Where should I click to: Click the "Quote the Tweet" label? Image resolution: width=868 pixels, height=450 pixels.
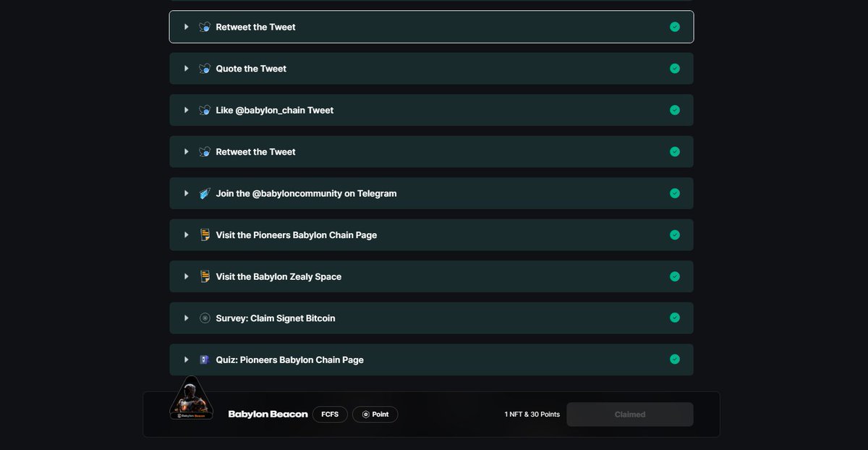tap(251, 69)
